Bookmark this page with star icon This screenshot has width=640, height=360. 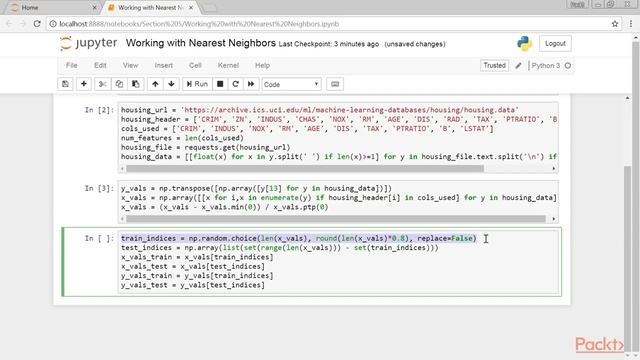click(615, 24)
